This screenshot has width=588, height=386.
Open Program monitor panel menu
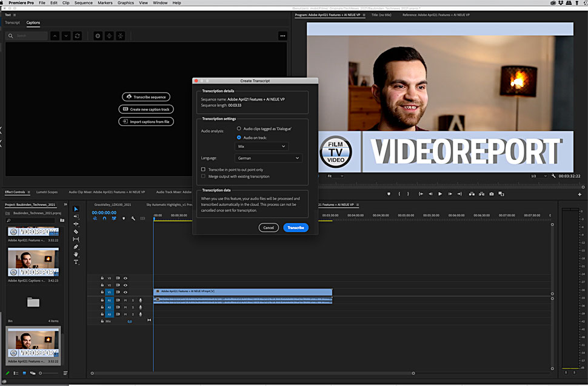364,15
